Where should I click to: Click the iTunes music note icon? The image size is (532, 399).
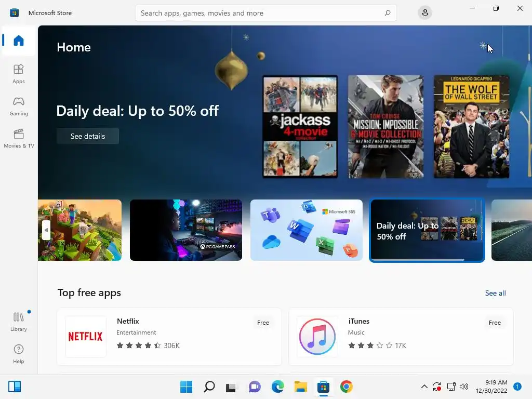click(x=317, y=337)
